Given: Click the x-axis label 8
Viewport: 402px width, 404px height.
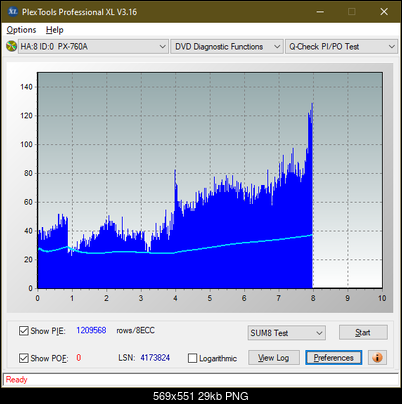Looking at the screenshot, I should pos(313,298).
